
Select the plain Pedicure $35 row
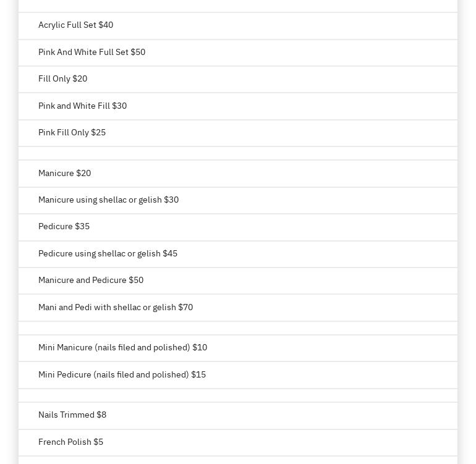coord(64,227)
